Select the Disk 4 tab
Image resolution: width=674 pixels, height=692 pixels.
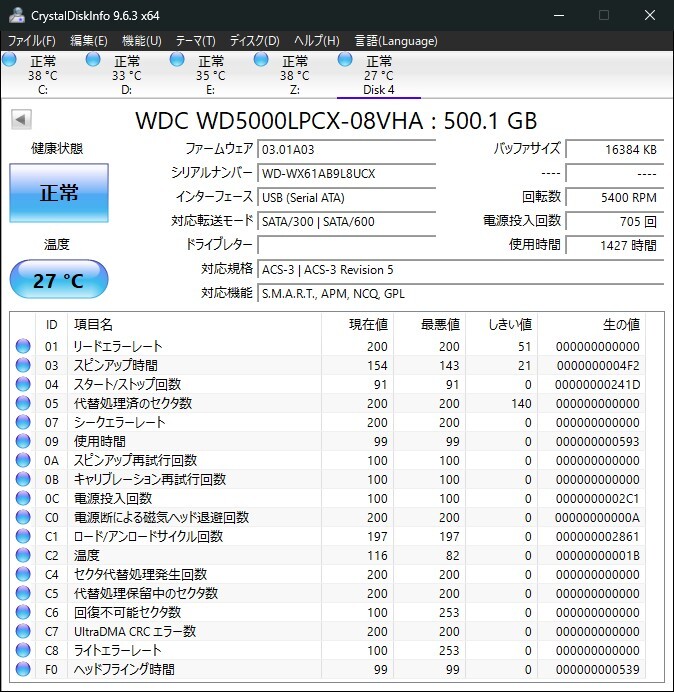pos(379,74)
